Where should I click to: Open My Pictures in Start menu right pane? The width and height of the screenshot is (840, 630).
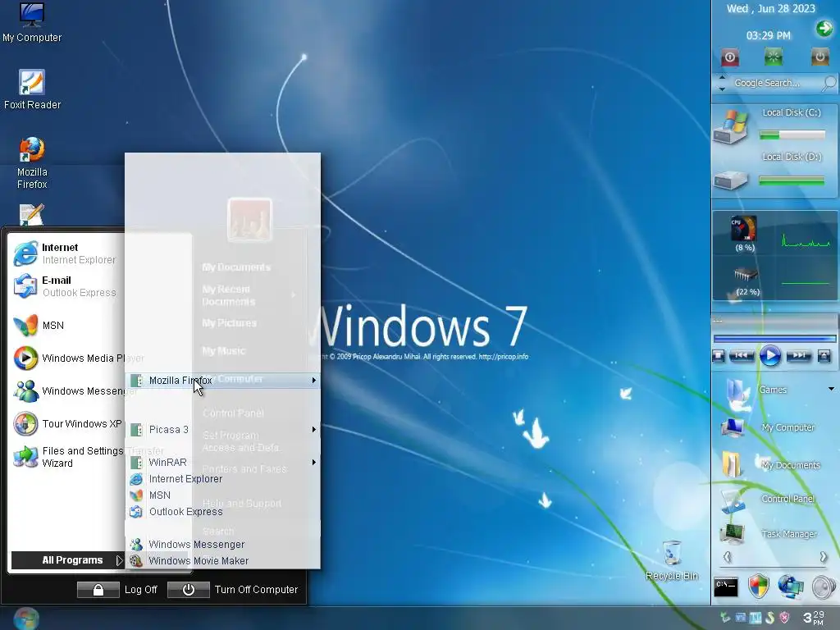coord(230,323)
